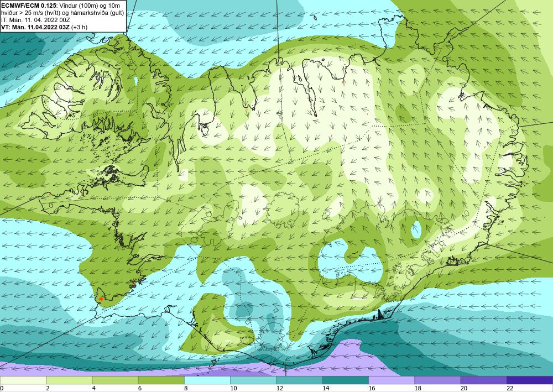Click the scale label '18'

(x=418, y=388)
